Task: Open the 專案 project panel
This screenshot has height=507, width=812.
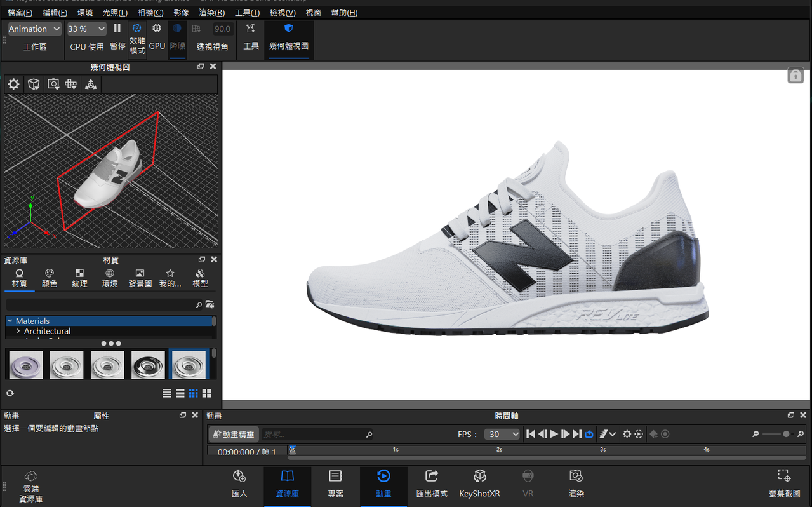Action: (336, 484)
